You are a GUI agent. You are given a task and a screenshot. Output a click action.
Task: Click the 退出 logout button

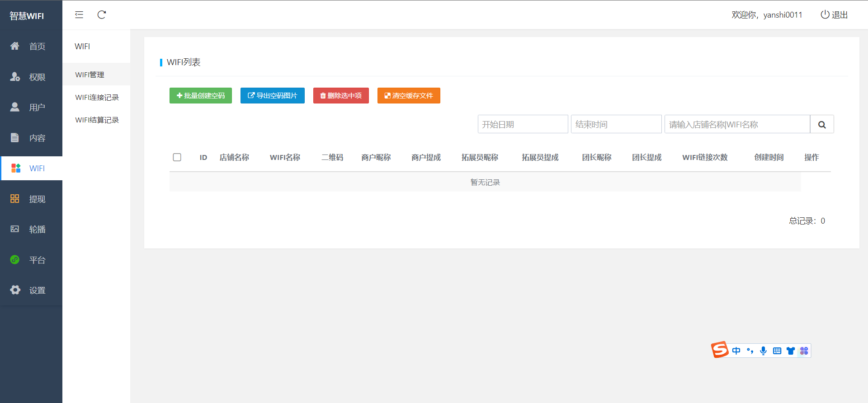coord(834,15)
